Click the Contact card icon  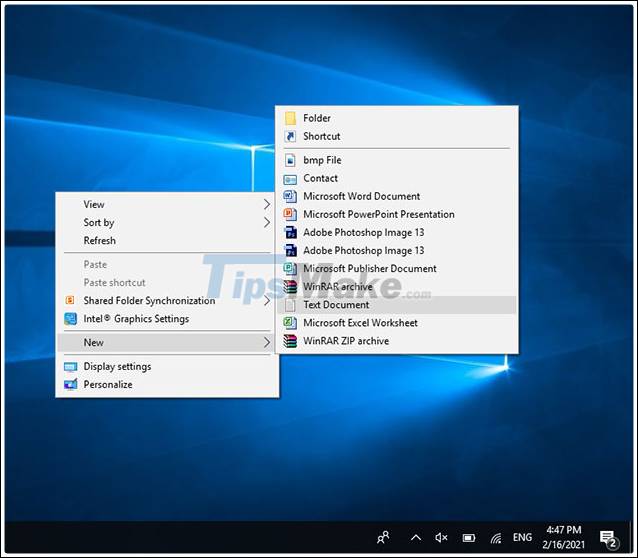(290, 179)
